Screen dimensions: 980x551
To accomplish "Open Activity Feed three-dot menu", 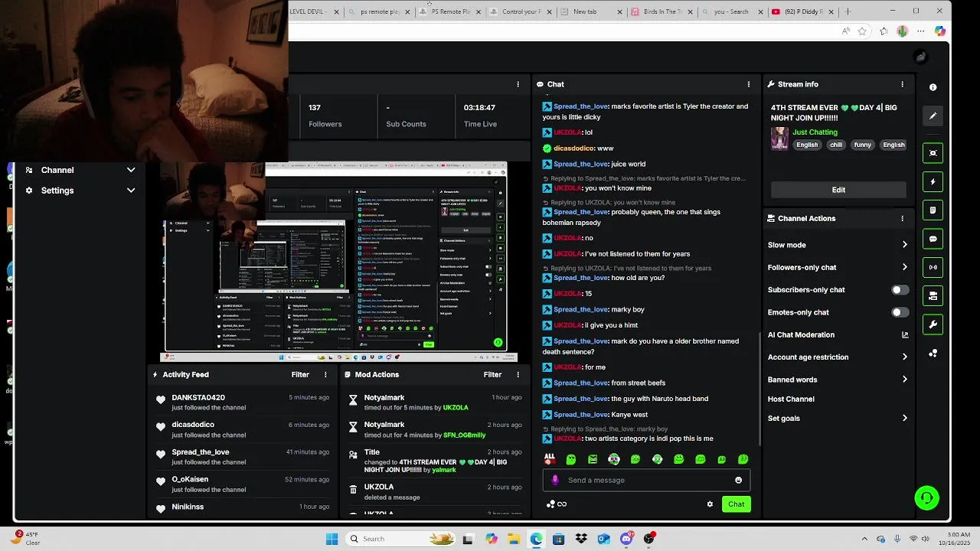I will coord(325,375).
